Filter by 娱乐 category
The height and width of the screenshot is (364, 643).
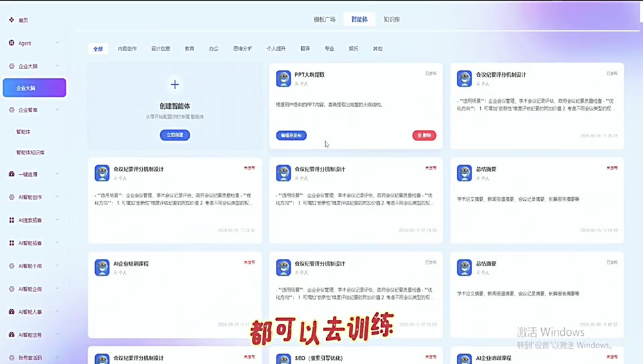coord(354,48)
